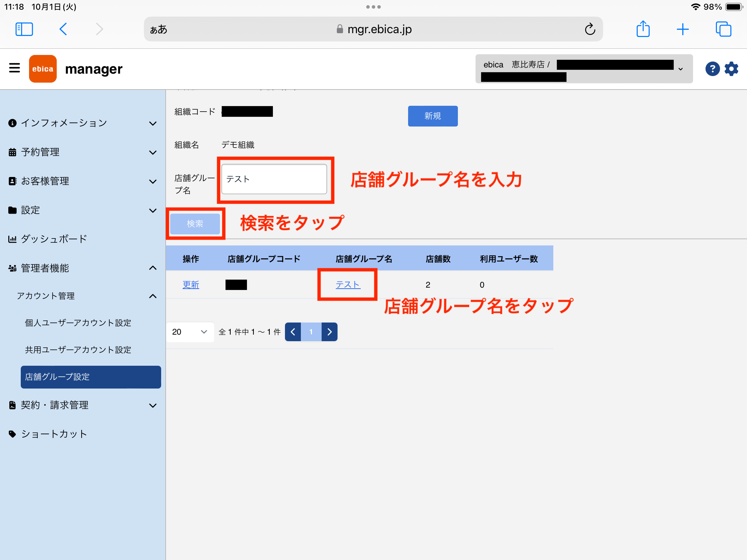Click the 店舗グループ名 column header

coord(364,259)
